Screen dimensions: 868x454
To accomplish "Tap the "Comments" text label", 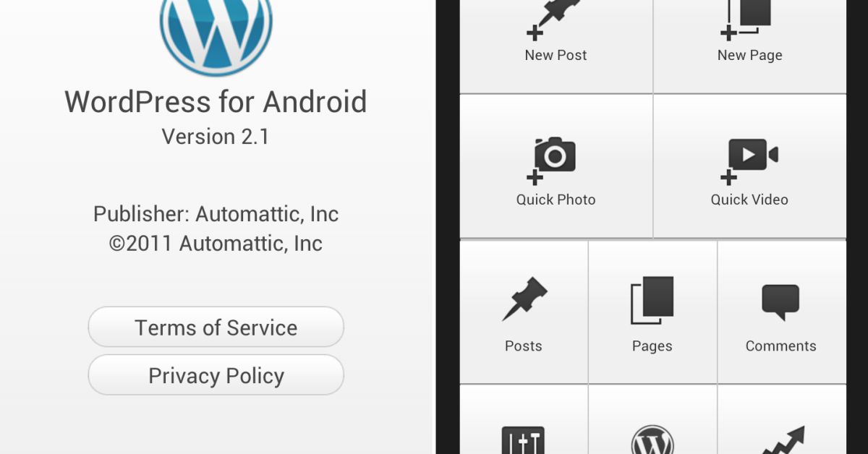I will [x=780, y=346].
